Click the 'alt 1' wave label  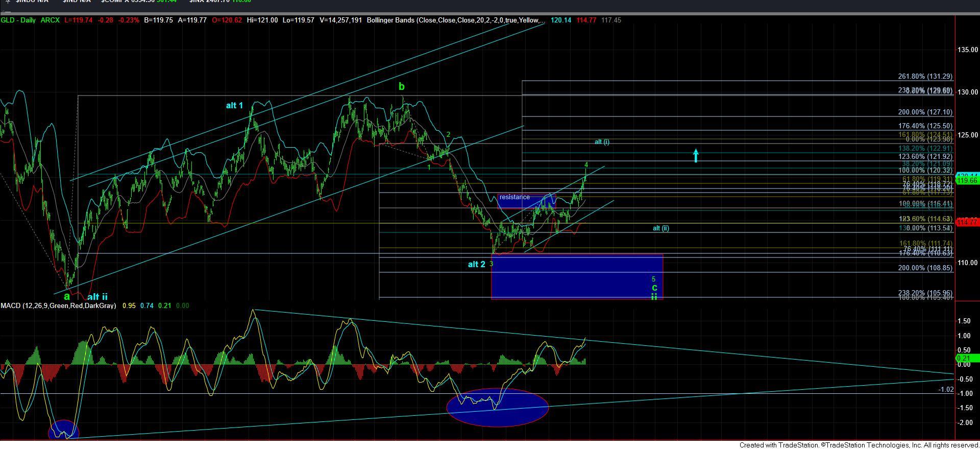[x=234, y=106]
